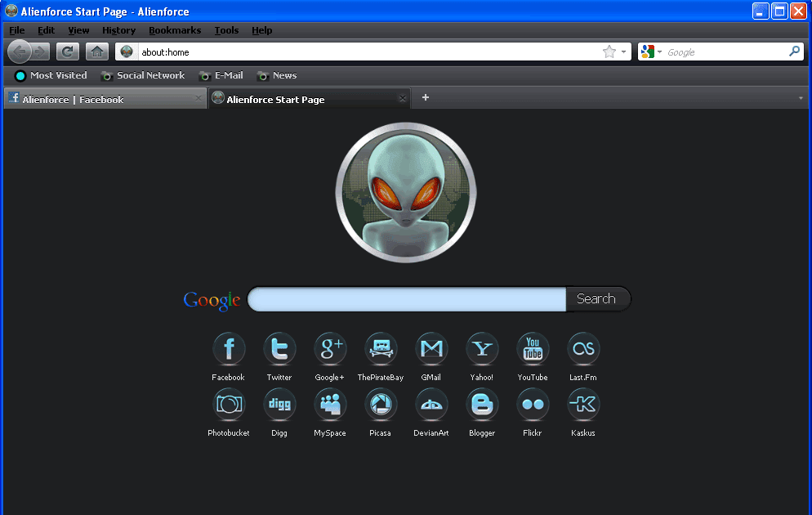Image resolution: width=812 pixels, height=515 pixels.
Task: Open the History menu
Action: (x=118, y=30)
